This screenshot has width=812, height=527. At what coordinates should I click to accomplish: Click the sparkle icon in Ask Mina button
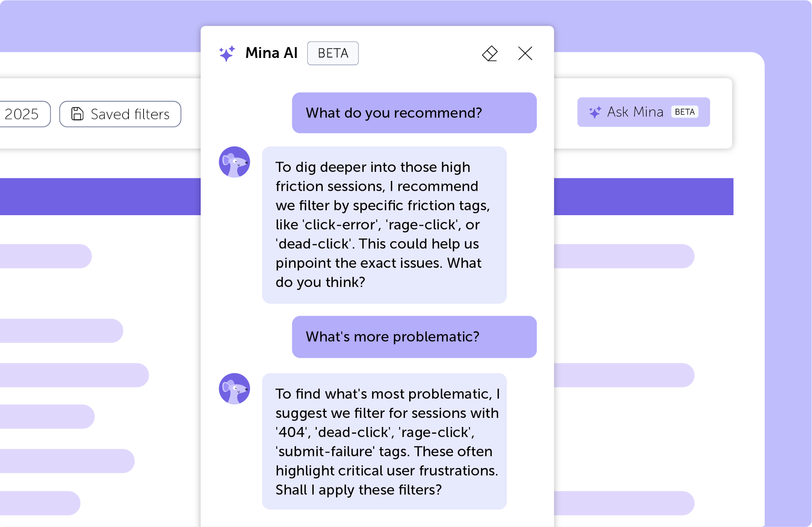point(595,112)
